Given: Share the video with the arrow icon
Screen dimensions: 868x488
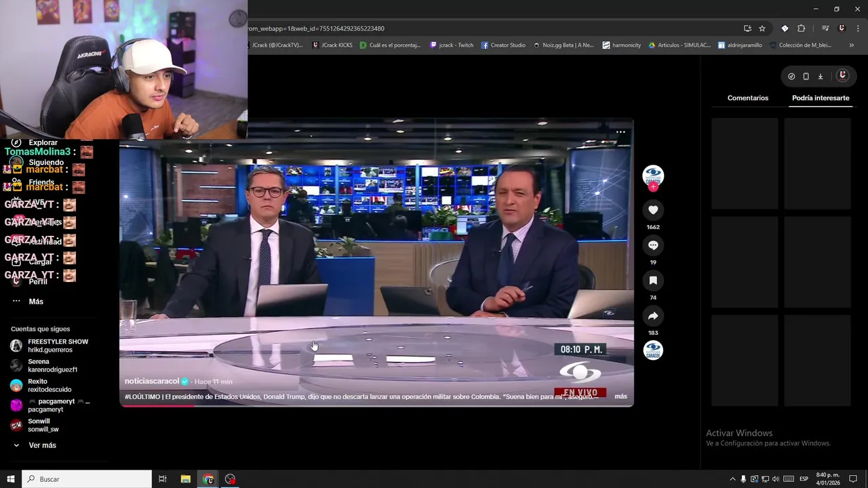Looking at the screenshot, I should [653, 316].
